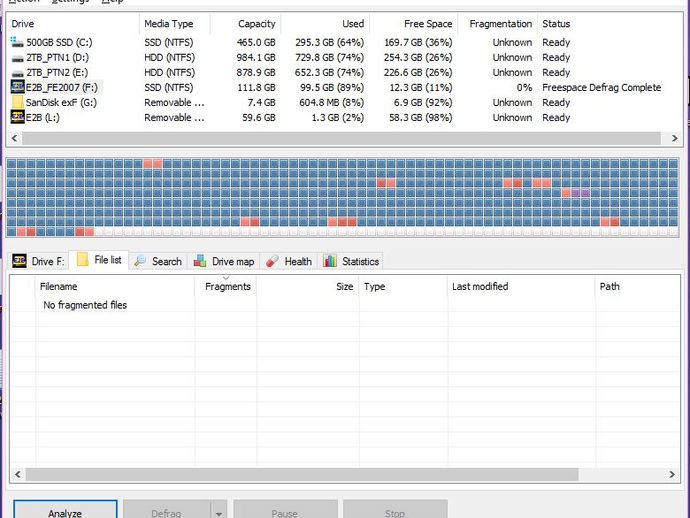Image resolution: width=690 pixels, height=518 pixels.
Task: Switch to the File list tab
Action: 99,260
